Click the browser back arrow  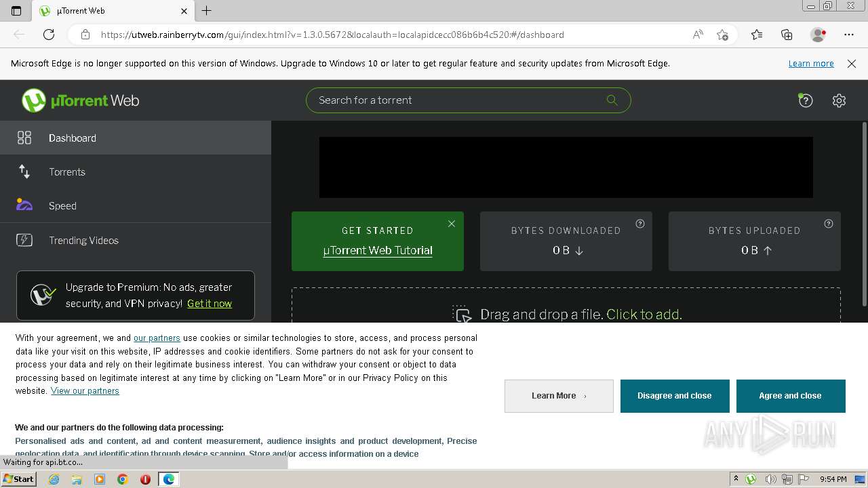pos(19,35)
